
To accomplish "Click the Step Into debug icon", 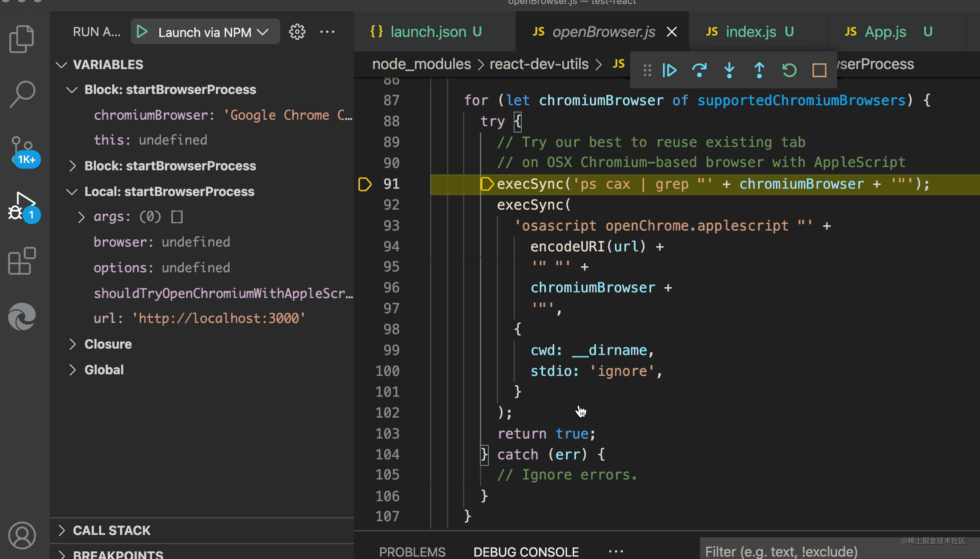I will click(729, 70).
